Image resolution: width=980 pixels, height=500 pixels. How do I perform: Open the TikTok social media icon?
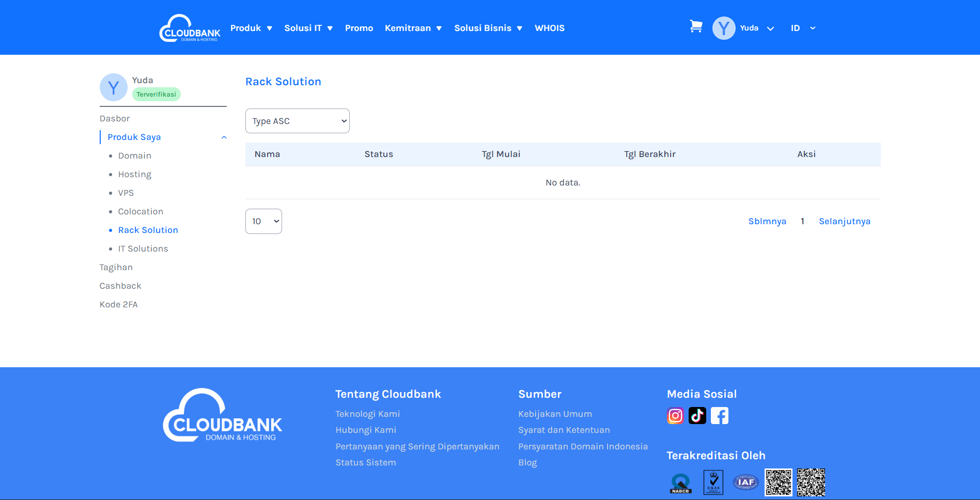(697, 416)
